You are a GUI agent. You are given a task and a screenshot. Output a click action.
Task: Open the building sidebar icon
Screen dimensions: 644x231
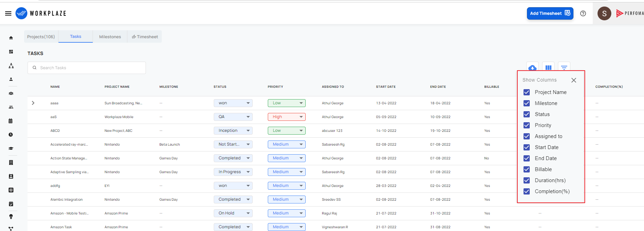(11, 162)
